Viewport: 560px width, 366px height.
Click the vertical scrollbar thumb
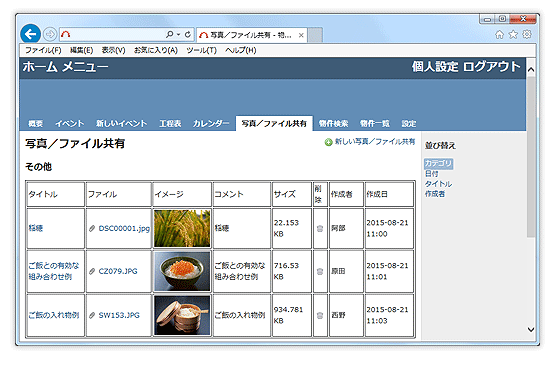coord(531,156)
